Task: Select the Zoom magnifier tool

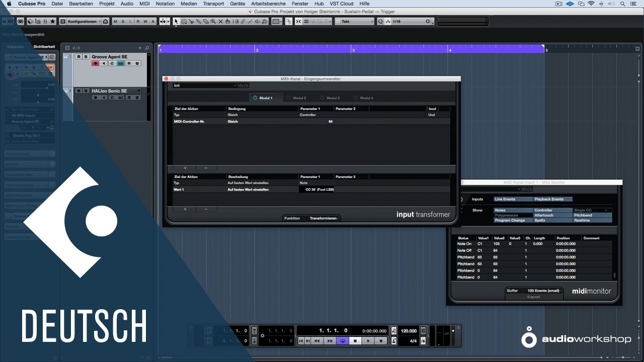Action: click(213, 22)
